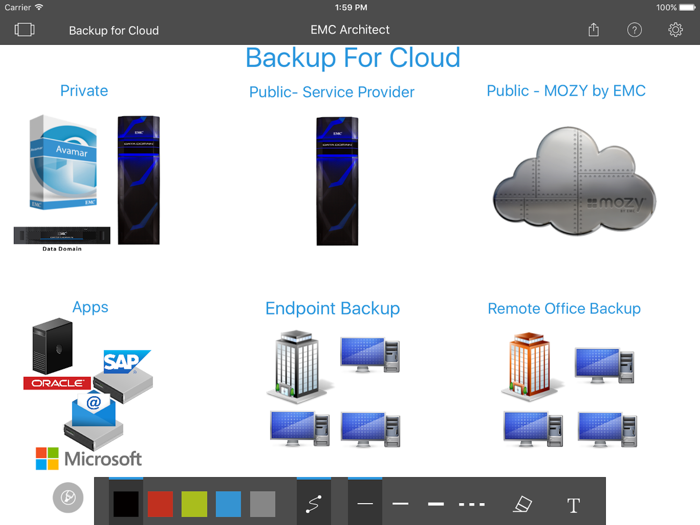Tap the 'Public - MOZY by EMC' heading

pyautogui.click(x=566, y=91)
